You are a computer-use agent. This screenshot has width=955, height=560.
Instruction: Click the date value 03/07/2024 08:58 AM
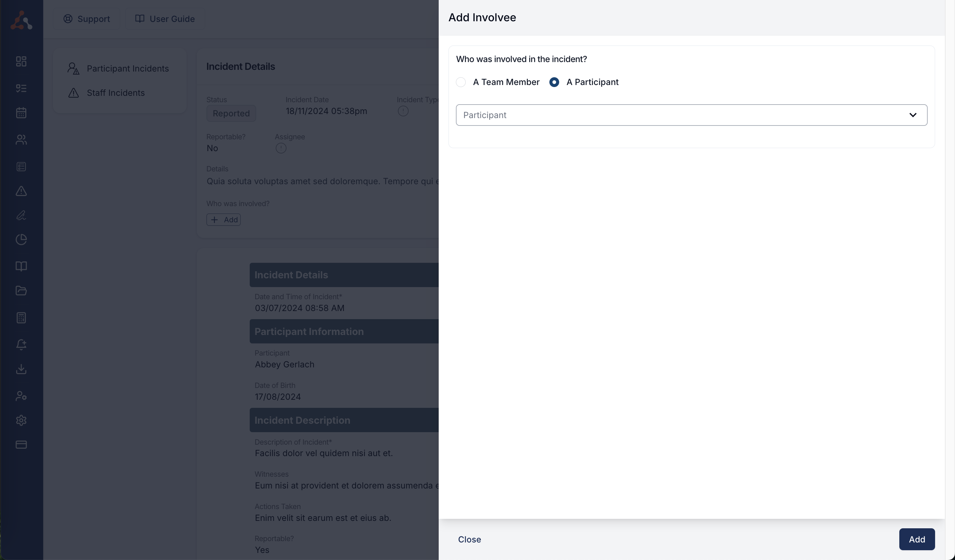[x=299, y=308]
